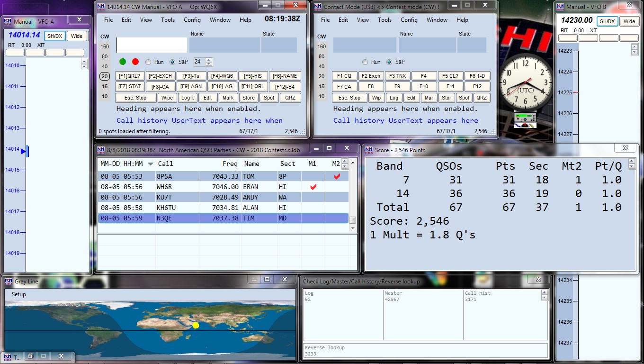Toggle Wide in Manual VFO A bandmap
644x364 pixels.
click(x=77, y=36)
